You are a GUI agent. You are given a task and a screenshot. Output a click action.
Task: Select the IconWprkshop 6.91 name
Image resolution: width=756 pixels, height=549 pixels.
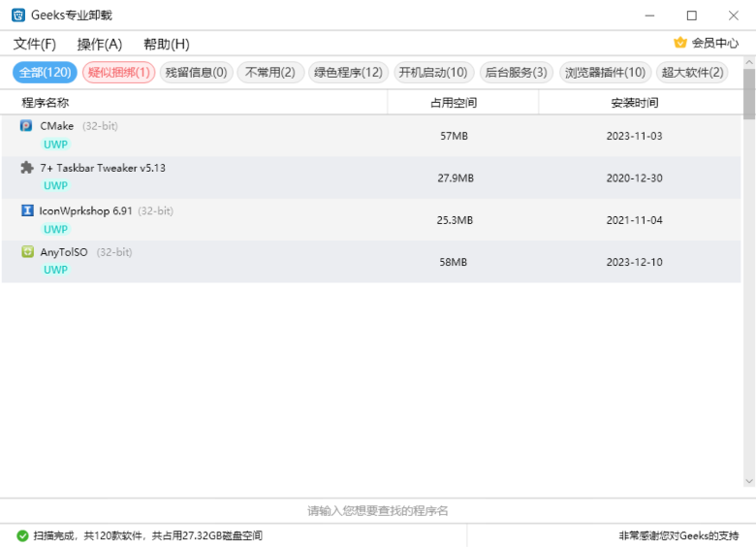pos(86,210)
